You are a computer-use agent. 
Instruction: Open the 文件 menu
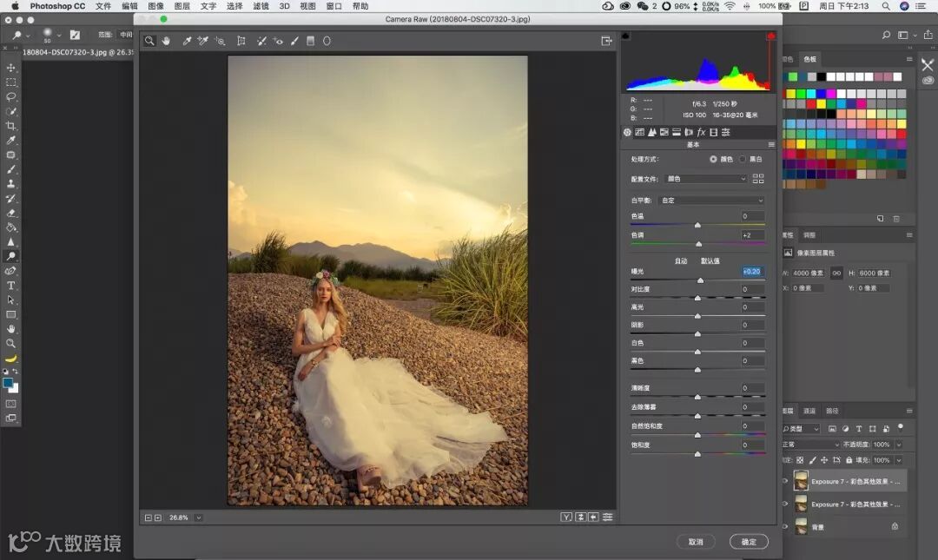pyautogui.click(x=102, y=6)
